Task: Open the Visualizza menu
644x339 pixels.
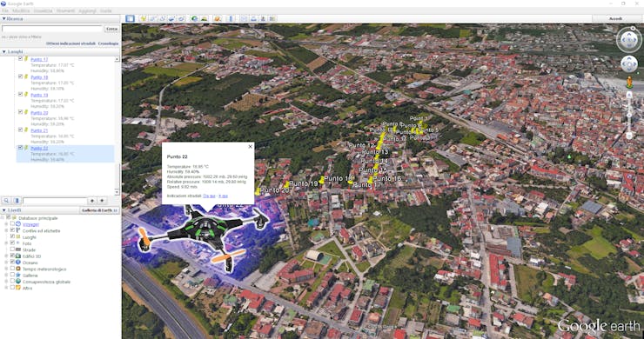Action: coord(44,10)
